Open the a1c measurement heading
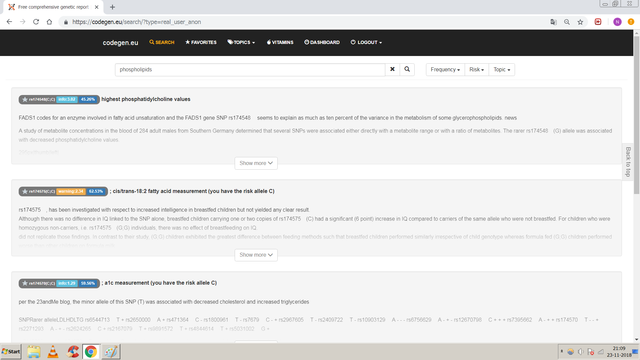This screenshot has height=360, width=640. pyautogui.click(x=160, y=283)
